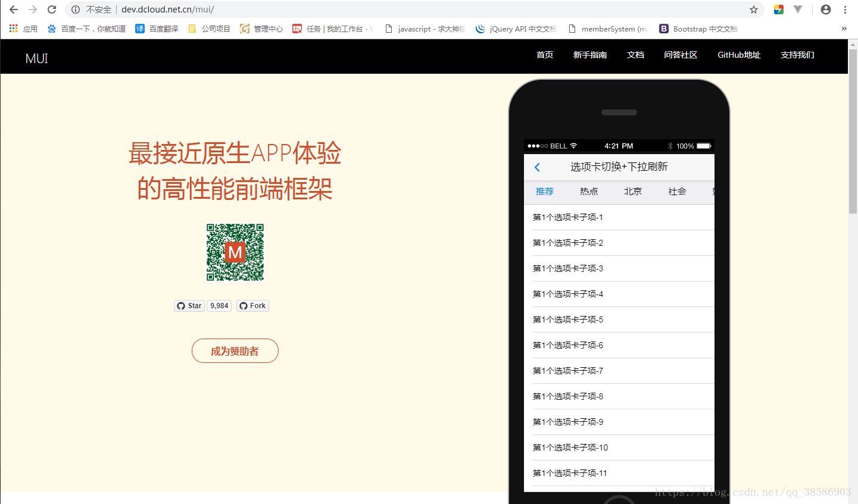
Task: Click the scrollbar up arrow
Action: (853, 44)
